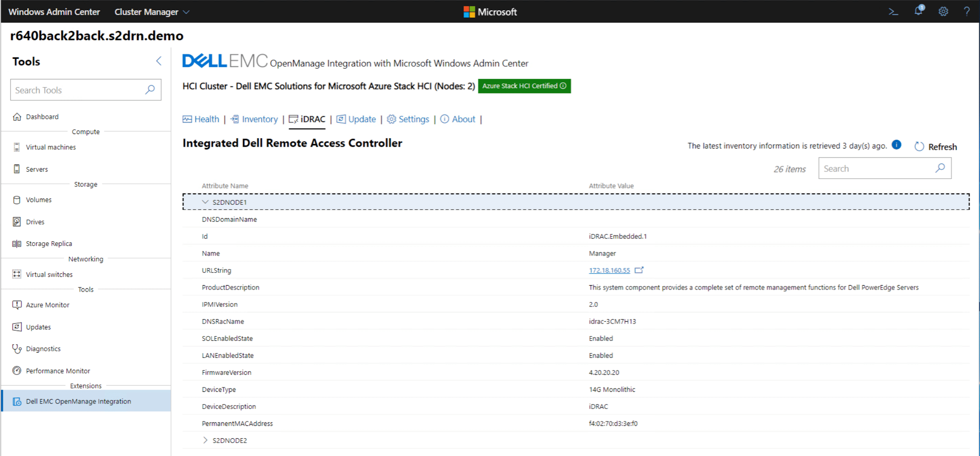
Task: Click the Virtual switches icon
Action: pyautogui.click(x=16, y=274)
